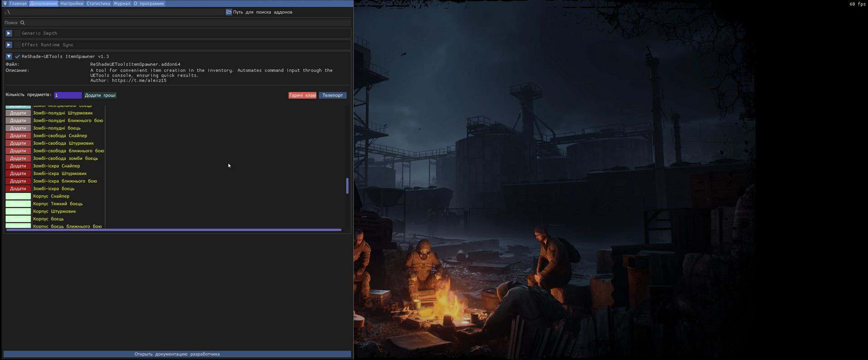Screen dimensions: 868x360
Task: Open the О программе tab
Action: 149,4
